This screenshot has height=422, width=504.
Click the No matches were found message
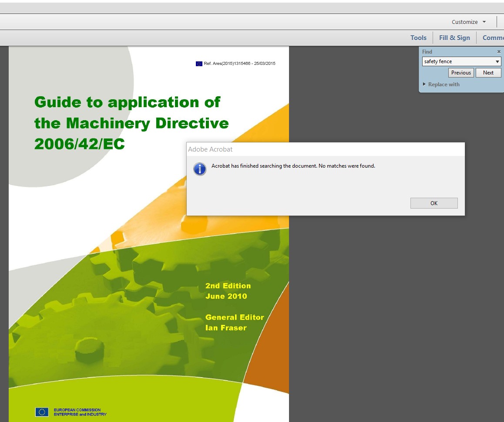293,166
